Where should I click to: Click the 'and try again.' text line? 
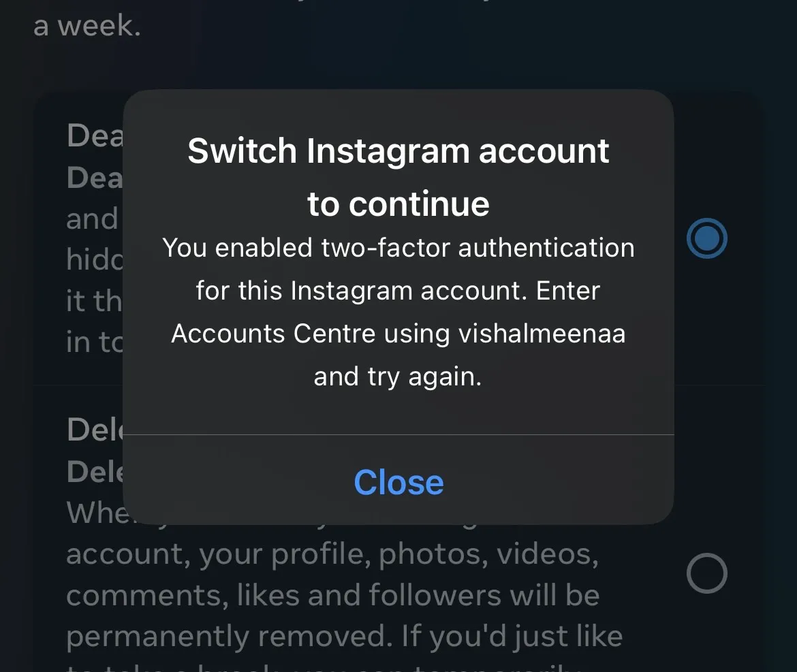click(x=398, y=377)
